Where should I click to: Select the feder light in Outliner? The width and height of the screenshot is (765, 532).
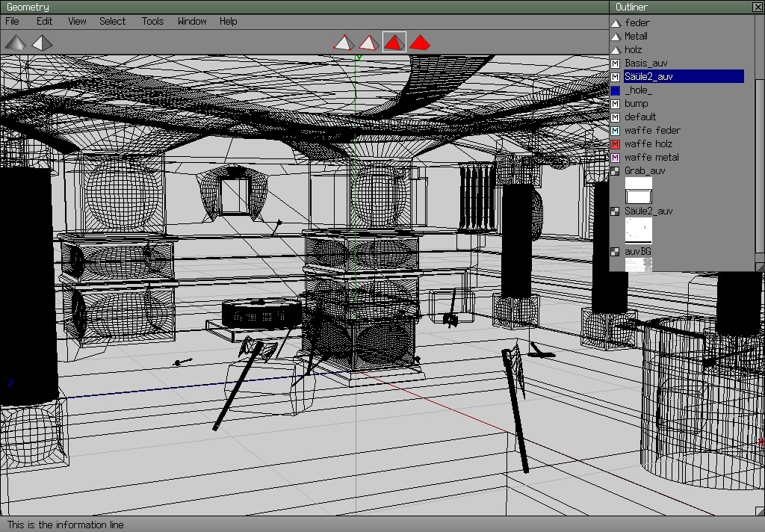[x=637, y=23]
